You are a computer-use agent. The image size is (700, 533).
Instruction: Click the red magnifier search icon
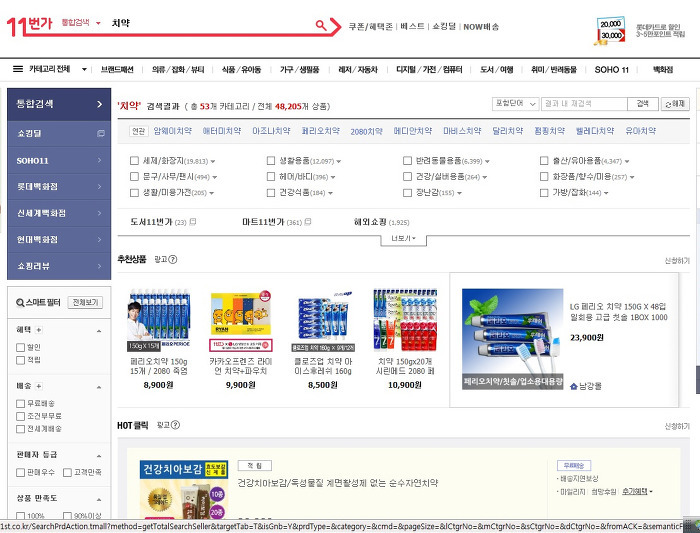coord(321,25)
